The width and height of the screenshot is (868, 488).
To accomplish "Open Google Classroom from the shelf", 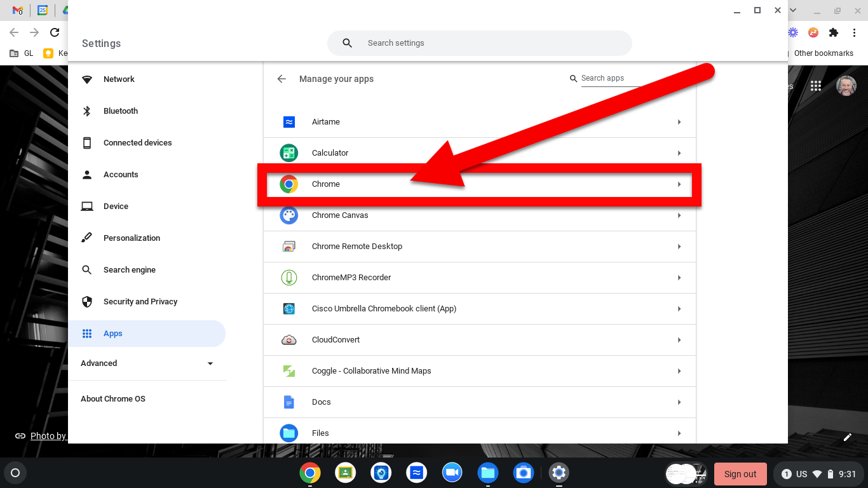I will click(346, 473).
